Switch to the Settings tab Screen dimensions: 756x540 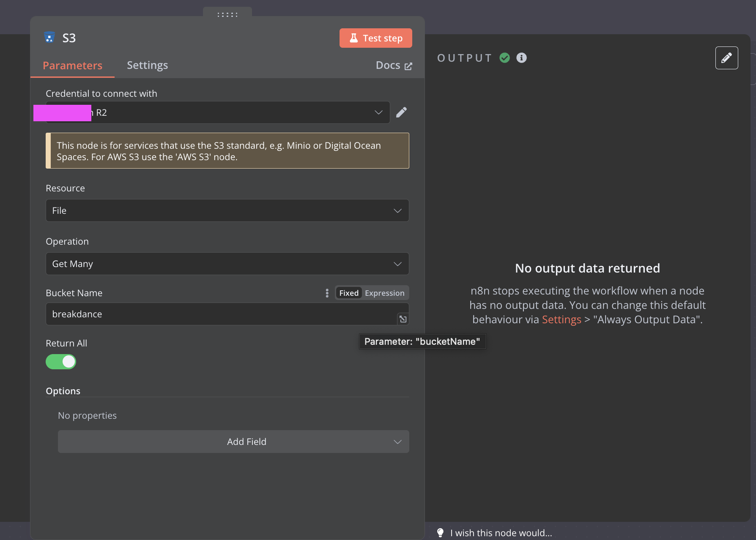tap(147, 65)
